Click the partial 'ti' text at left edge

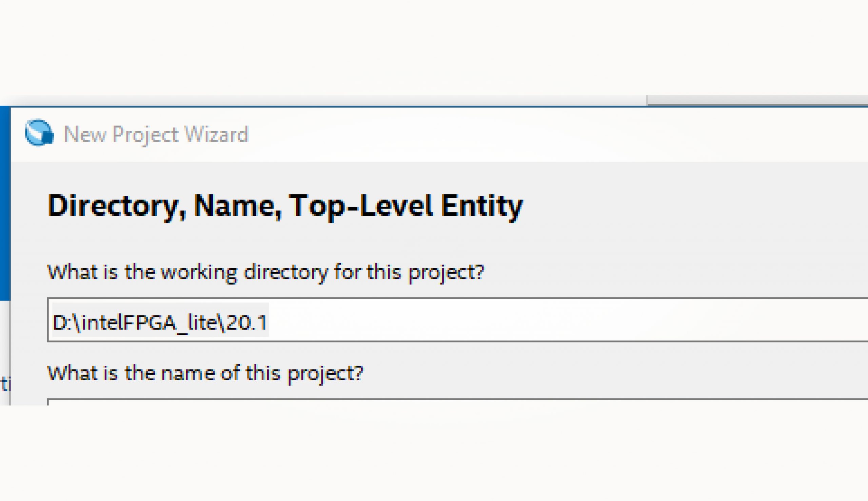(x=5, y=384)
